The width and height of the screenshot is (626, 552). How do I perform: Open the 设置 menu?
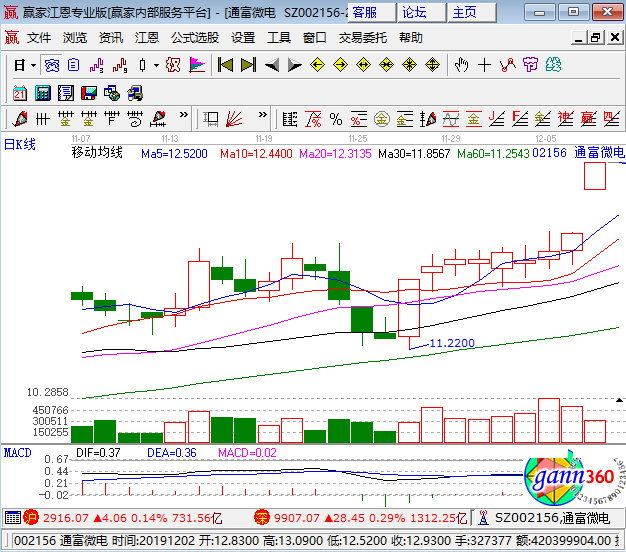tap(243, 38)
